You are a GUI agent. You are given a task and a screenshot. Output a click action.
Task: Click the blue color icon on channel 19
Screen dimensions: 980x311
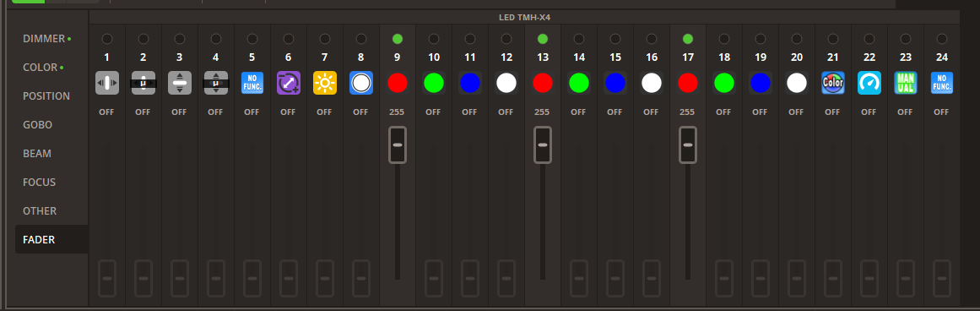760,83
